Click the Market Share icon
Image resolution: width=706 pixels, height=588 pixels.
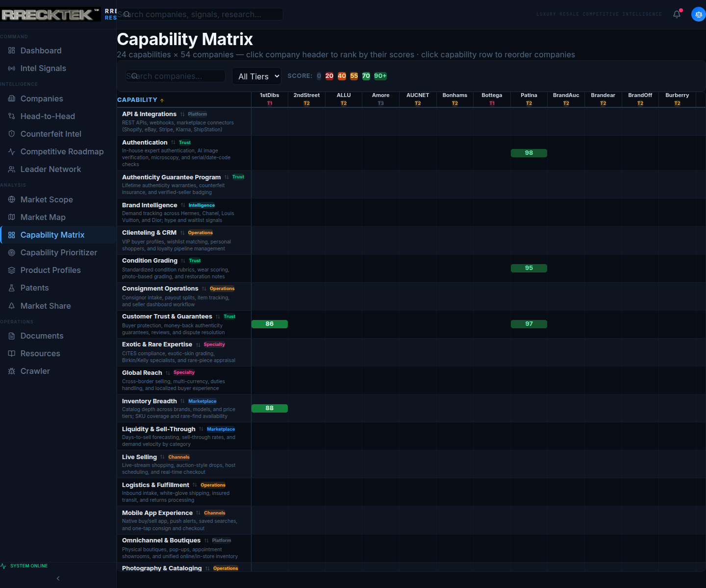coord(12,306)
